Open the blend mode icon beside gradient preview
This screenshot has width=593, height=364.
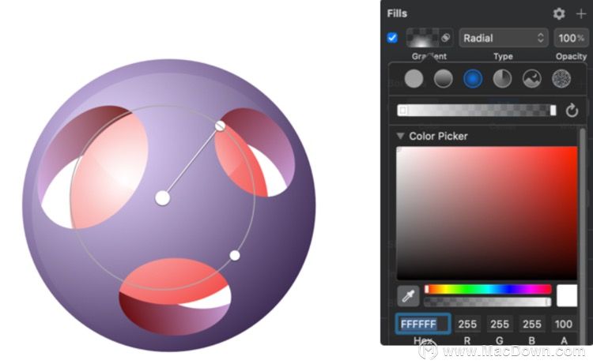point(446,38)
